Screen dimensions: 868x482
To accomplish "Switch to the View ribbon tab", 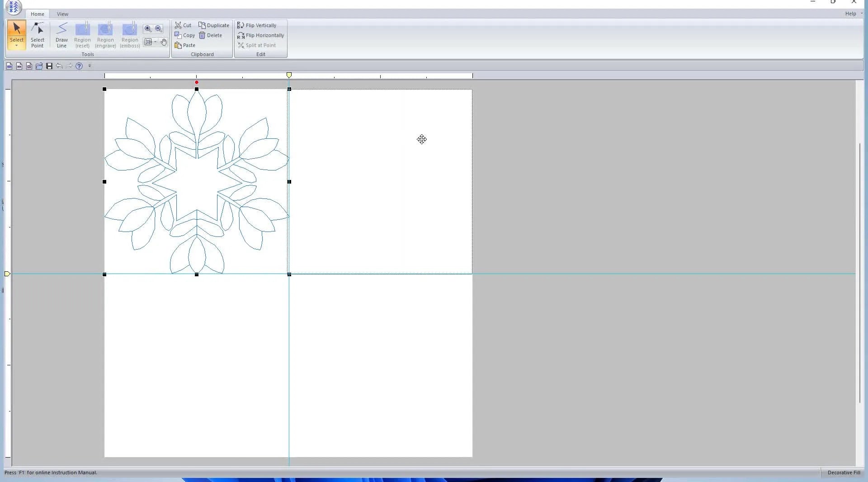I will click(x=62, y=14).
